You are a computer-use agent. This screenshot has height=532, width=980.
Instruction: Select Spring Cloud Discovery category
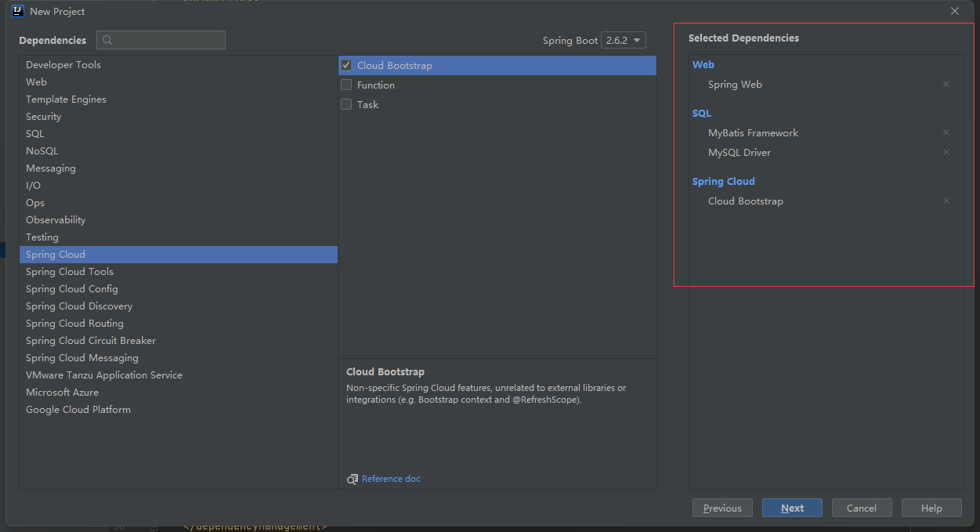(x=179, y=306)
